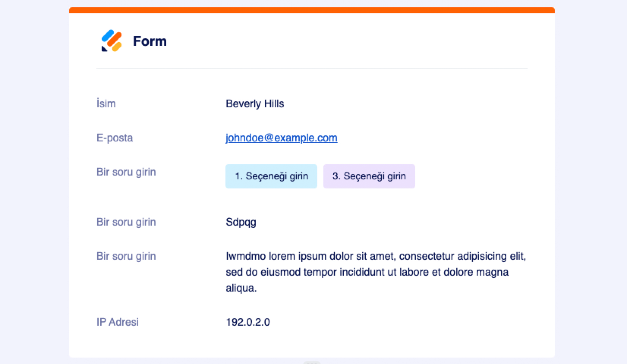Screen dimensions: 627x364
Task: Click the Sdpqg answer text
Action: click(241, 222)
